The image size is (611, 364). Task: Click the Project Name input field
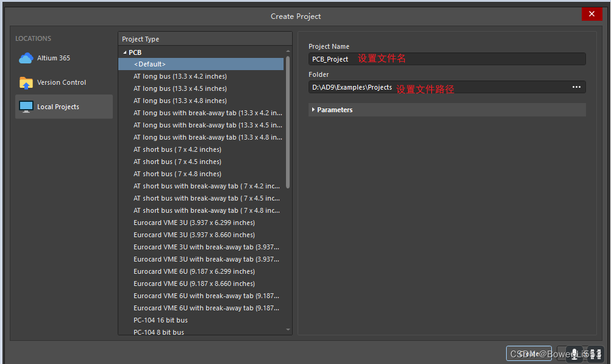point(447,59)
